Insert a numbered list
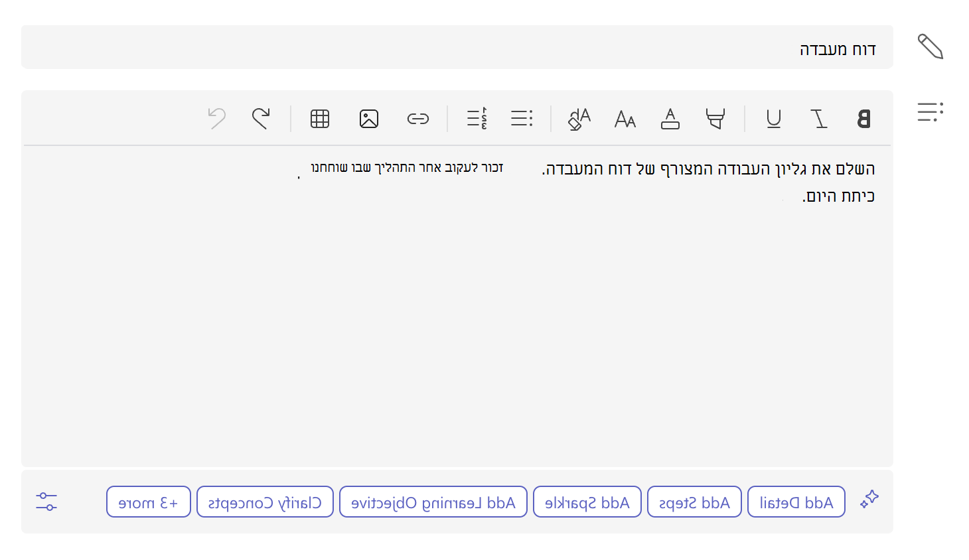This screenshot has width=969, height=560. point(477,119)
